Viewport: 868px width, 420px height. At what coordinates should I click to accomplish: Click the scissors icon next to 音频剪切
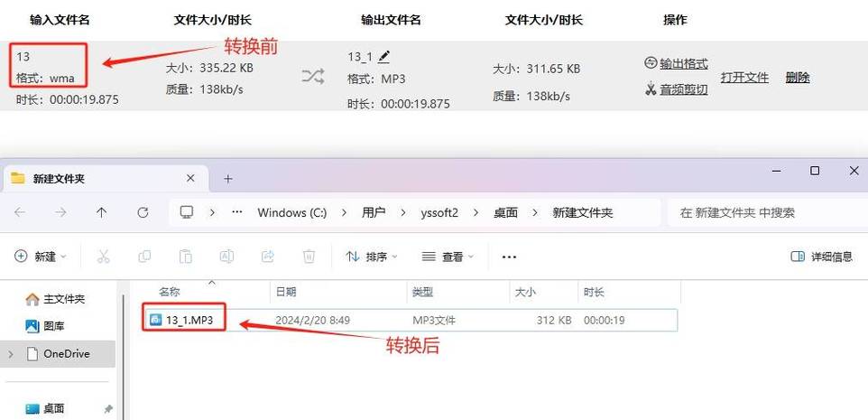[x=651, y=89]
